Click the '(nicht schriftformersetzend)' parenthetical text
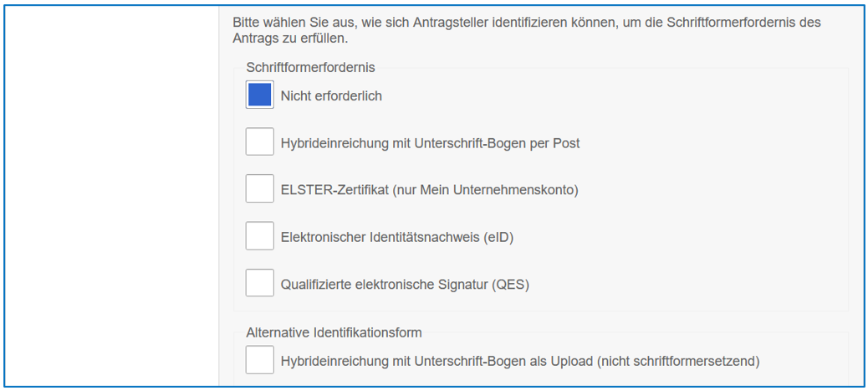Image resolution: width=868 pixels, height=391 pixels. coord(677,362)
